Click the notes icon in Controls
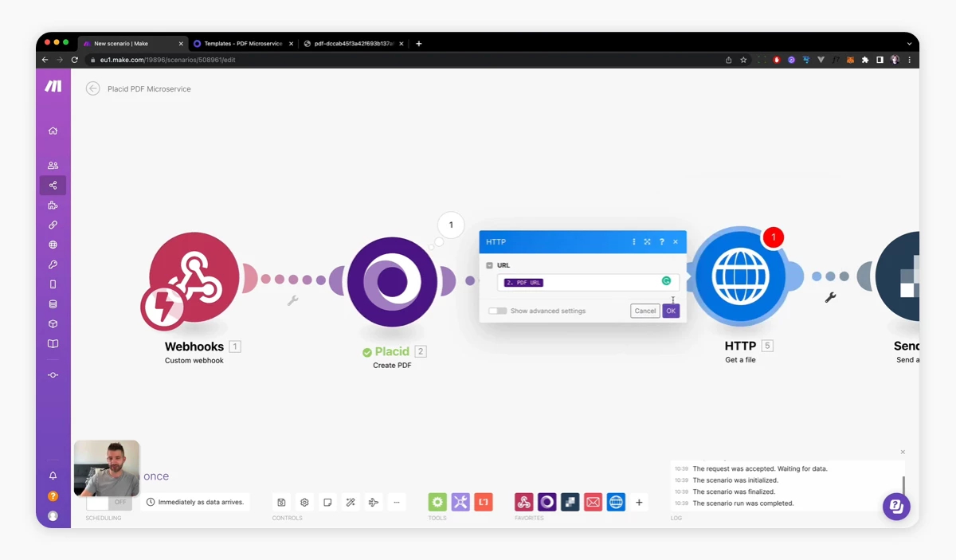 327,503
